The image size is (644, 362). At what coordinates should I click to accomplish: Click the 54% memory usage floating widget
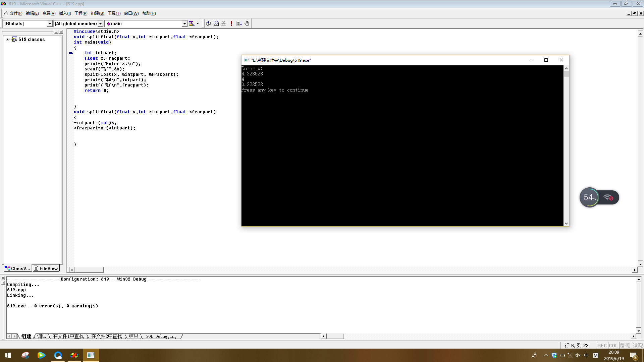590,197
